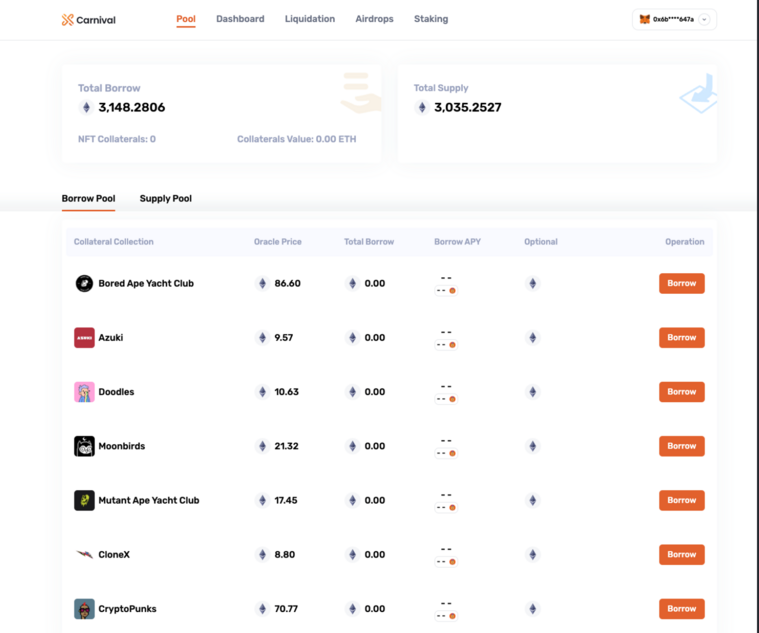Click the orange APY token icon in Moonbirds row

(452, 453)
